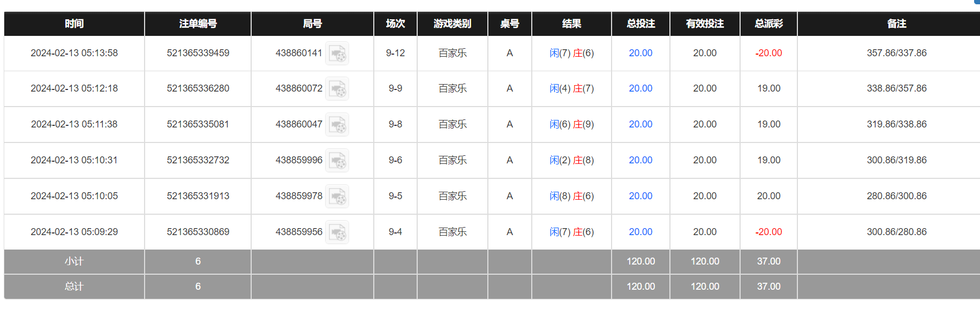The image size is (980, 309).
Task: Click total bet 20.00 link at 05:11:38
Action: tap(640, 124)
